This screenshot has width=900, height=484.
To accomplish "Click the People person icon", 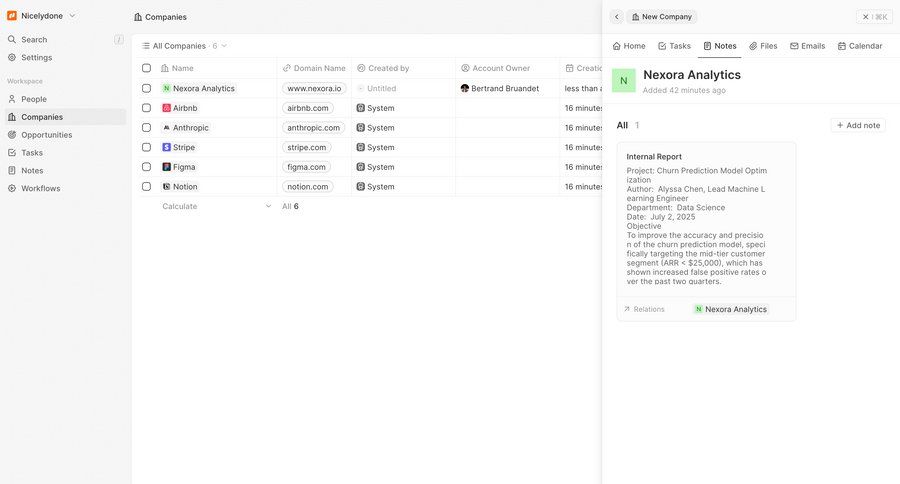I will click(11, 99).
